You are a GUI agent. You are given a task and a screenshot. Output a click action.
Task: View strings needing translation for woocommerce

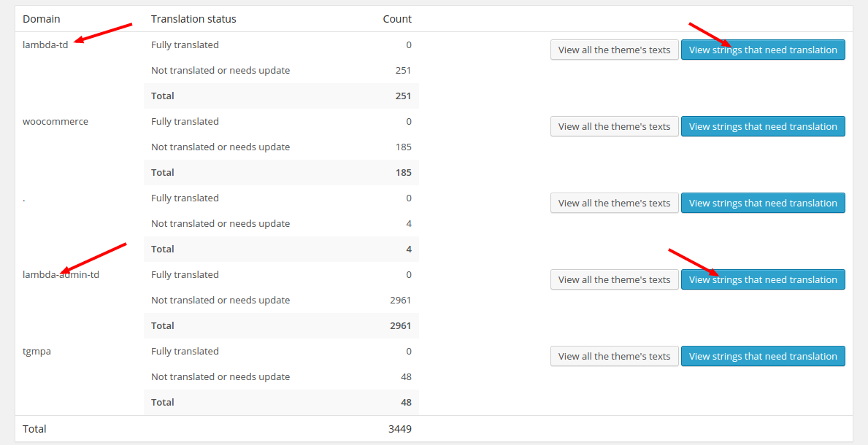(x=763, y=126)
